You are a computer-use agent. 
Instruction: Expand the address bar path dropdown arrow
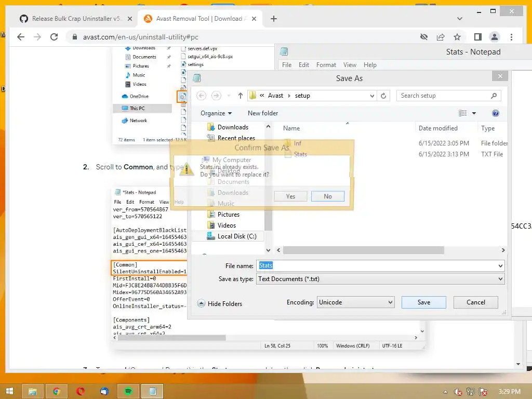tap(372, 96)
